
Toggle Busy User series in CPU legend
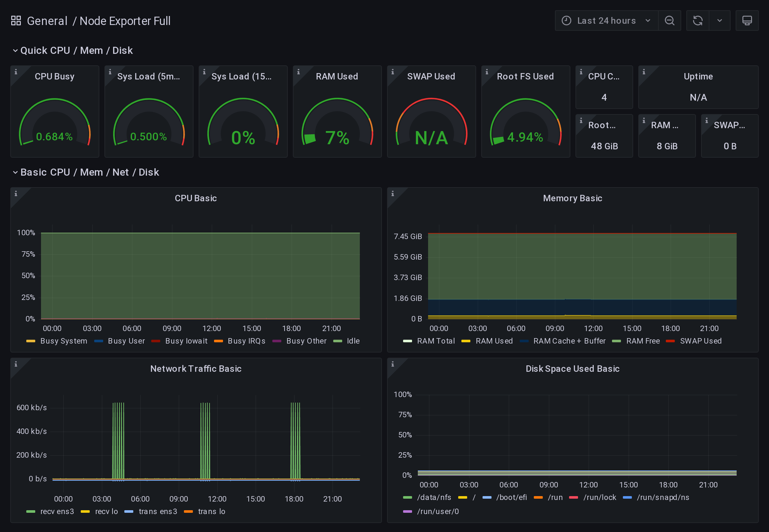[126, 341]
